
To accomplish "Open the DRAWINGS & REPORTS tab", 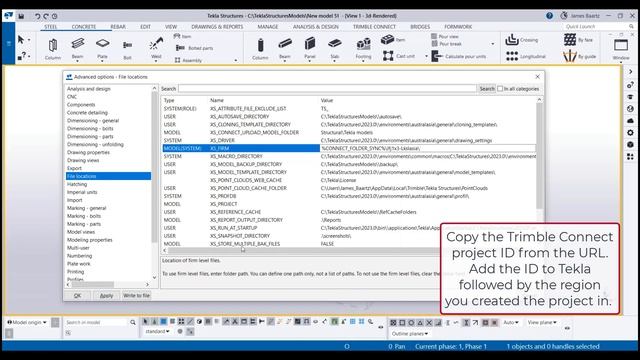I will (x=217, y=27).
